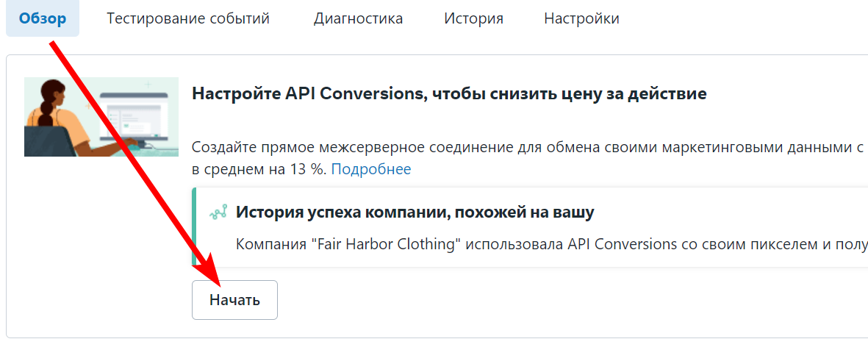Screen dimensions: 868x350
Task: Click the История успеха компании heading
Action: (415, 213)
